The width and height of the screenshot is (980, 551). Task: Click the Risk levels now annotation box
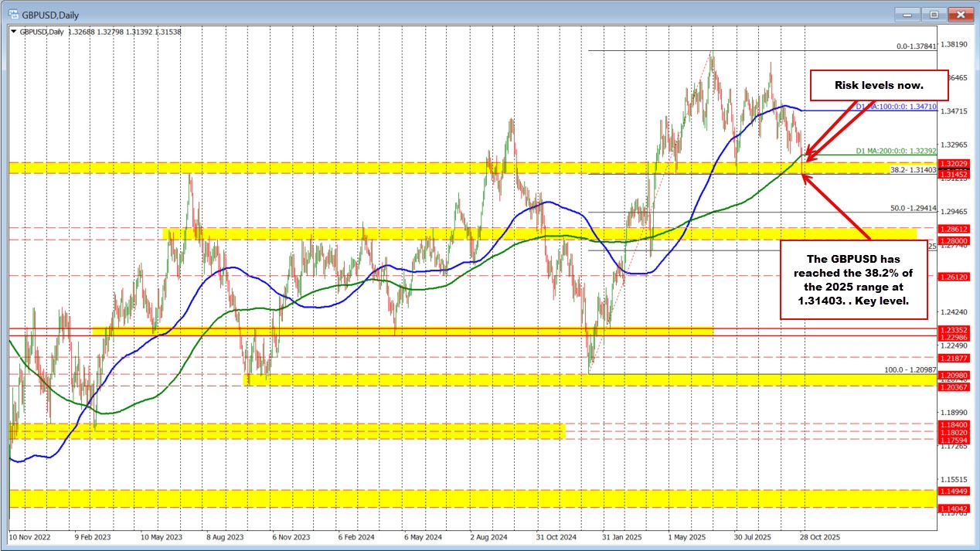879,85
